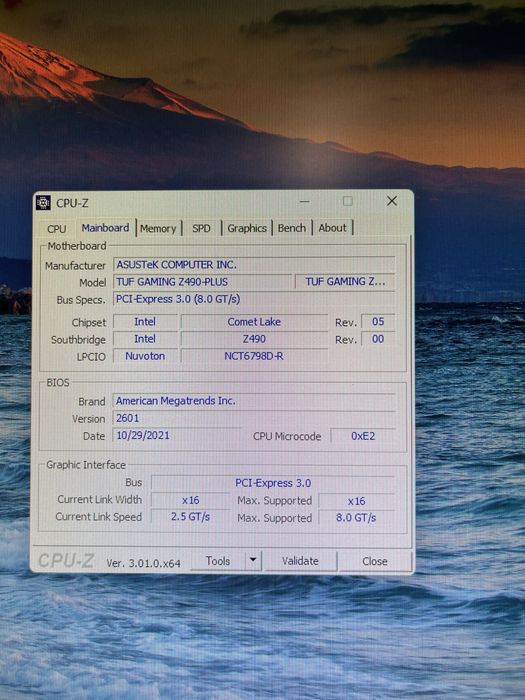Click the Southbridge Intel vendor field

(145, 339)
